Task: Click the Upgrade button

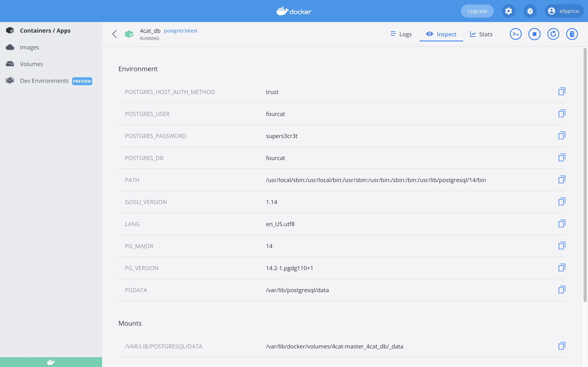Action: click(x=477, y=11)
